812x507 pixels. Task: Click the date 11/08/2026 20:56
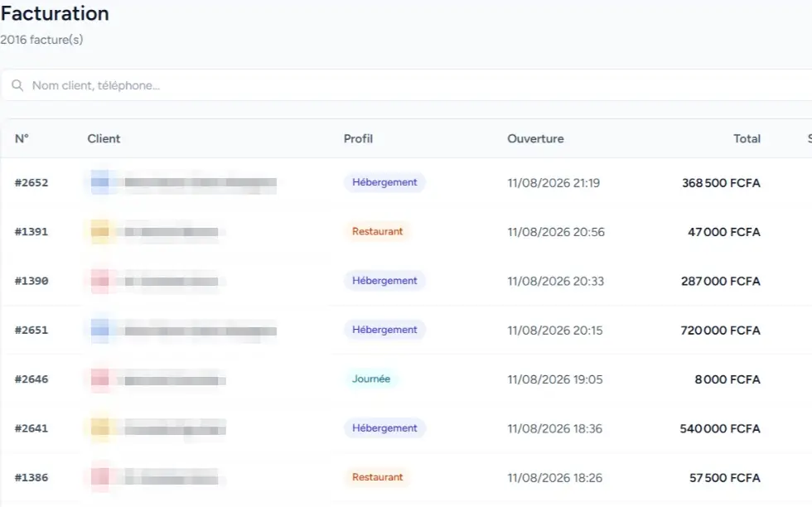tap(556, 232)
